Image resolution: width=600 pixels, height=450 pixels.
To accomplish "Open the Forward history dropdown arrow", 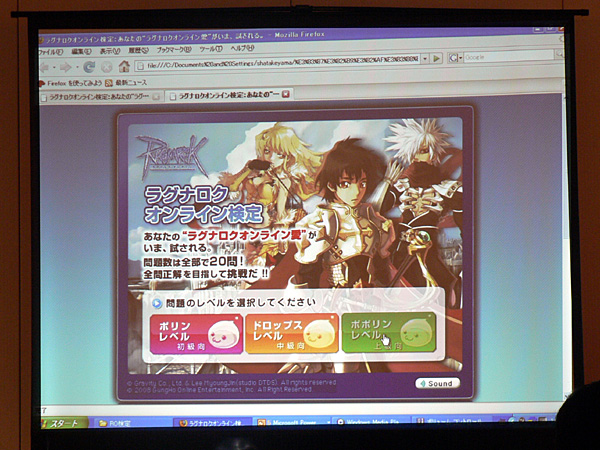I will [x=77, y=67].
